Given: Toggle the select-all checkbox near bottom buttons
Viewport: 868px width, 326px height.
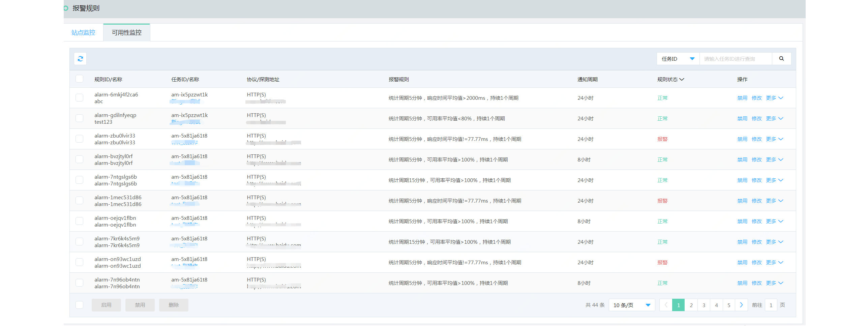Looking at the screenshot, I should pos(80,305).
